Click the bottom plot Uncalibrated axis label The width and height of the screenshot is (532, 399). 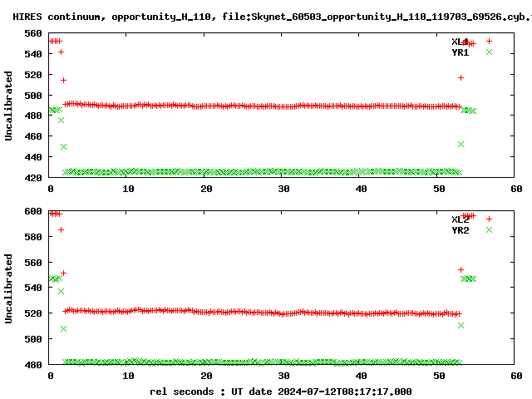[8, 288]
